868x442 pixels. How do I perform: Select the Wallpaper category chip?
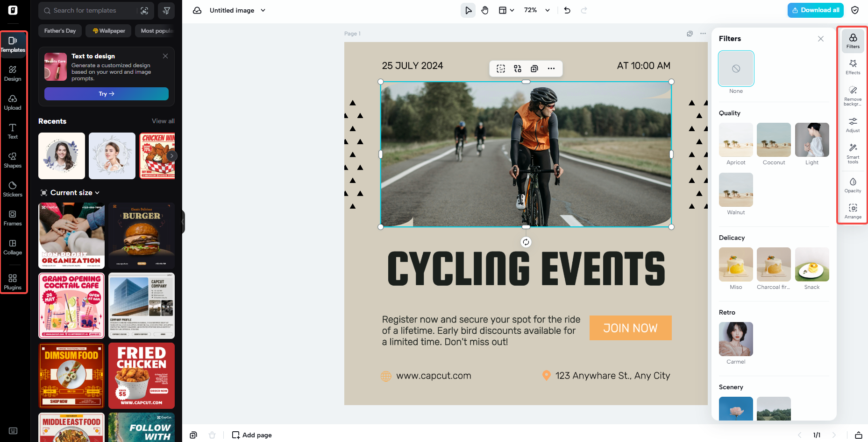pos(109,31)
